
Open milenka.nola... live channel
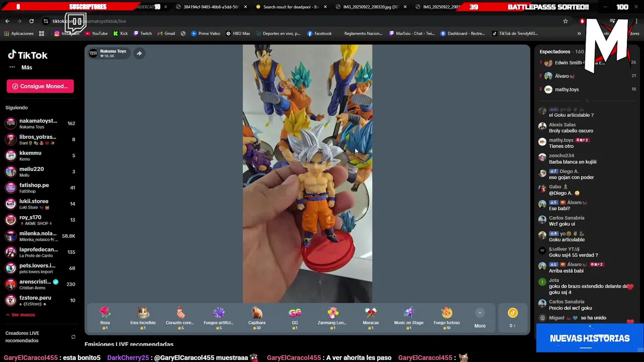[40, 236]
